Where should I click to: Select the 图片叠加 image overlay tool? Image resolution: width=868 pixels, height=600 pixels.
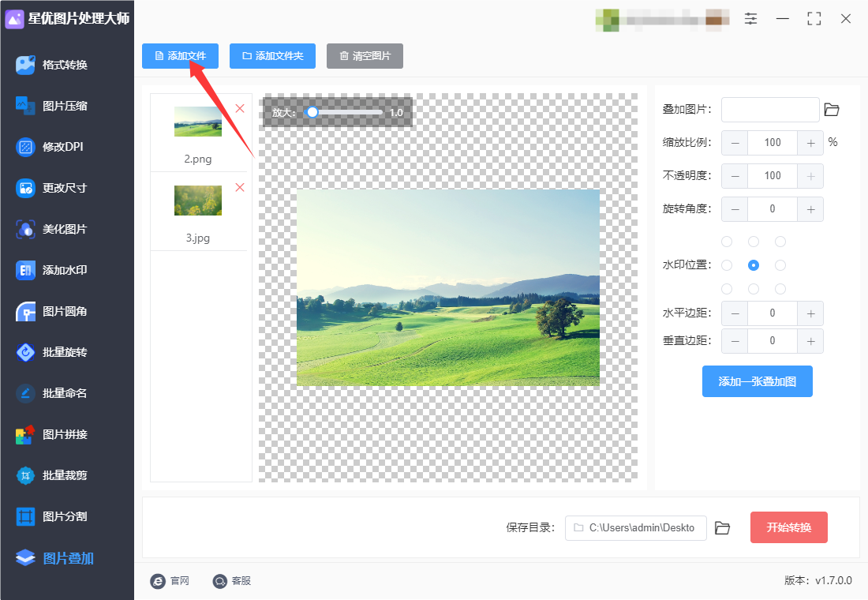(54, 558)
